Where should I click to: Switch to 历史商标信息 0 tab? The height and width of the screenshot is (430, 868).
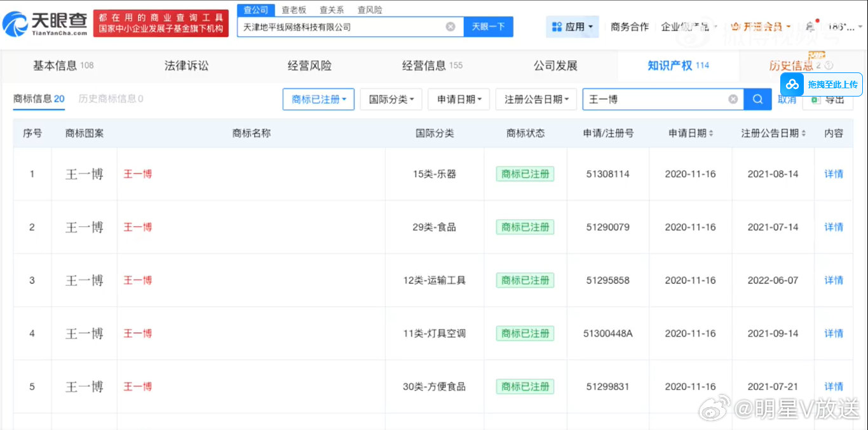pos(107,99)
